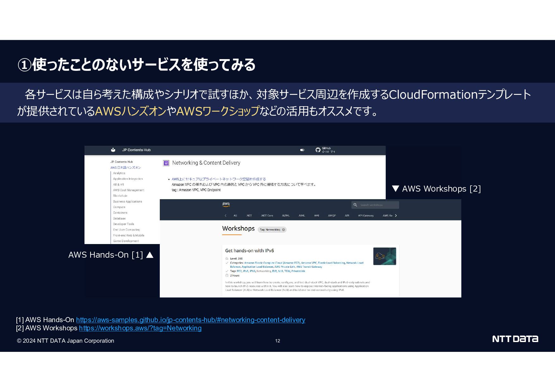Open Compute in the sidebar
The image size is (555, 392).
pos(119,207)
